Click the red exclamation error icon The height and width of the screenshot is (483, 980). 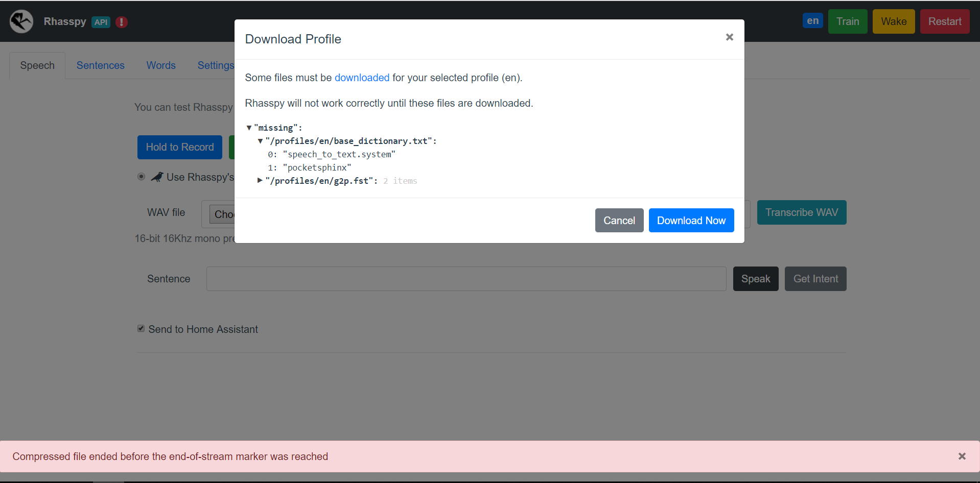(x=121, y=22)
